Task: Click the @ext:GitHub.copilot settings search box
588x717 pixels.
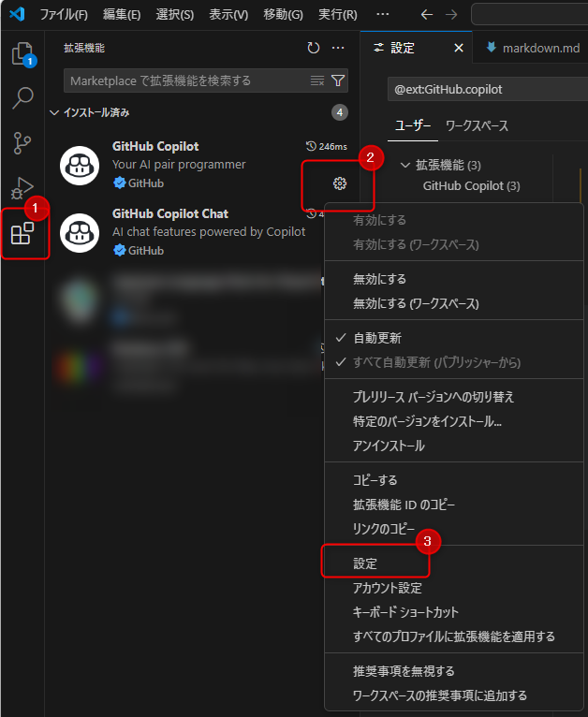Action: 488,89
